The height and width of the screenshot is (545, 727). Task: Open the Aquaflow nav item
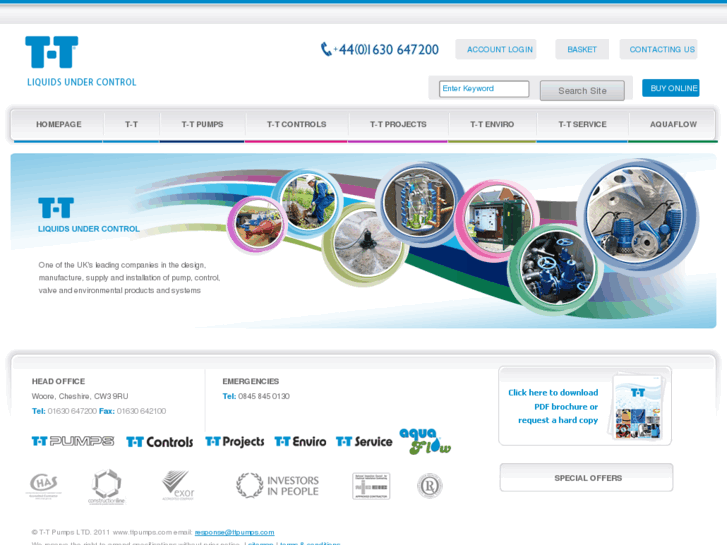(673, 124)
